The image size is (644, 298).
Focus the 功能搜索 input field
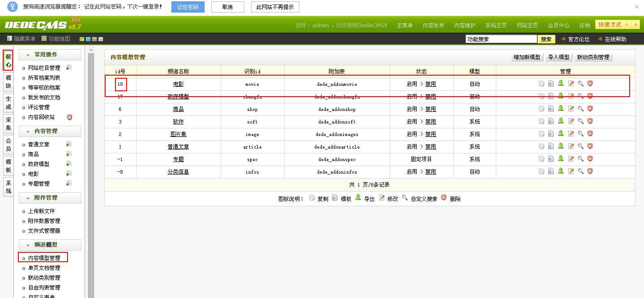[x=501, y=39]
